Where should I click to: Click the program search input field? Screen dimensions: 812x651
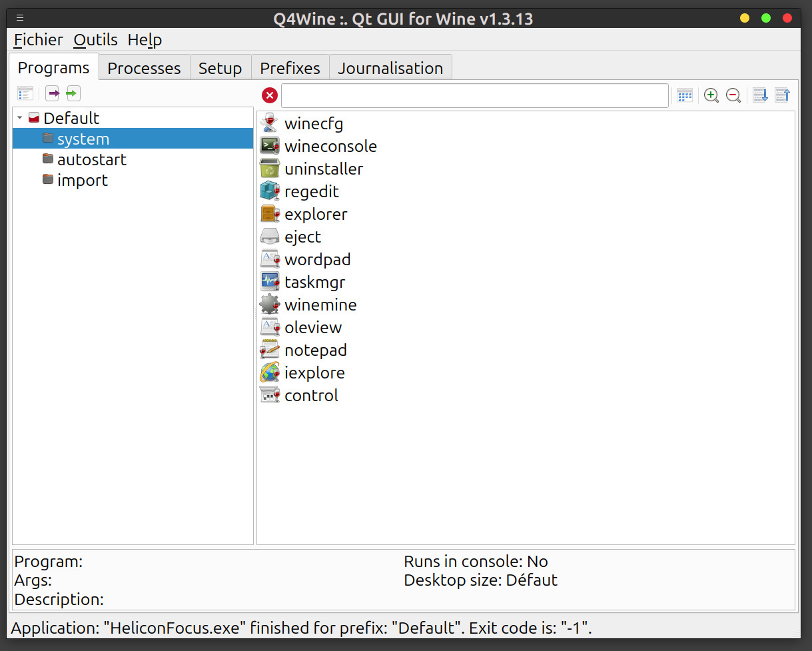pyautogui.click(x=474, y=95)
